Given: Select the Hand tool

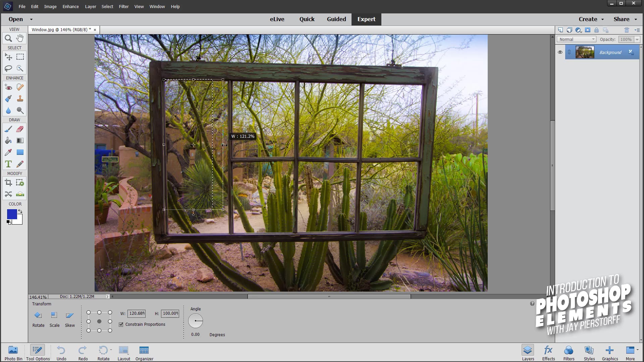Looking at the screenshot, I should tap(20, 38).
